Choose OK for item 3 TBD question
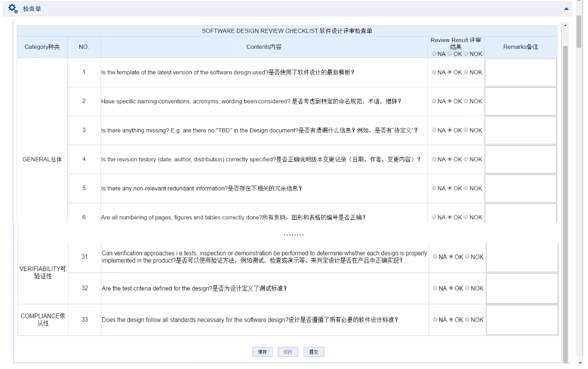Viewport: 588px width, 369px height. [x=450, y=130]
